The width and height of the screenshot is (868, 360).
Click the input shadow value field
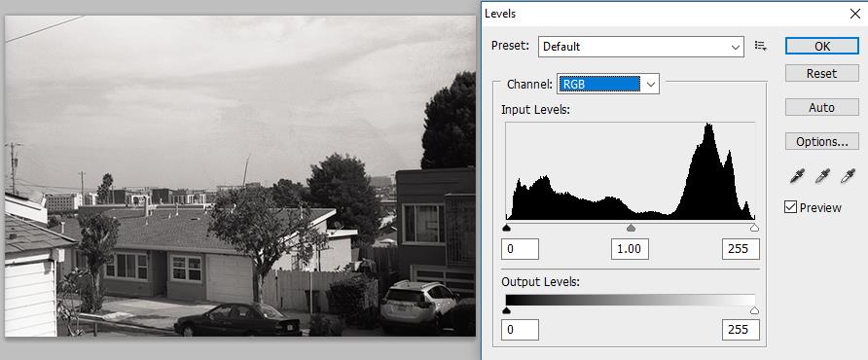(520, 249)
